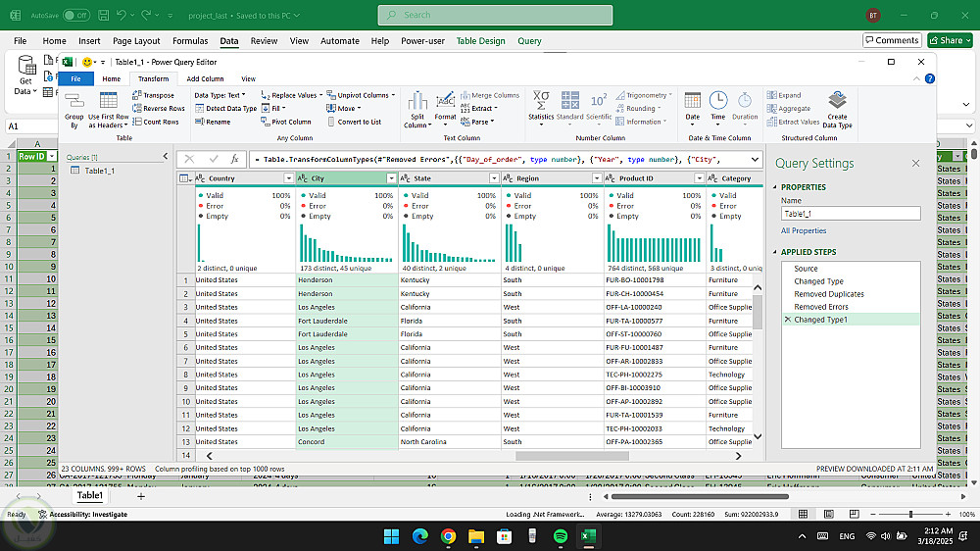The height and width of the screenshot is (551, 980).
Task: Select the Removed Duplicates applied step
Action: (x=828, y=294)
